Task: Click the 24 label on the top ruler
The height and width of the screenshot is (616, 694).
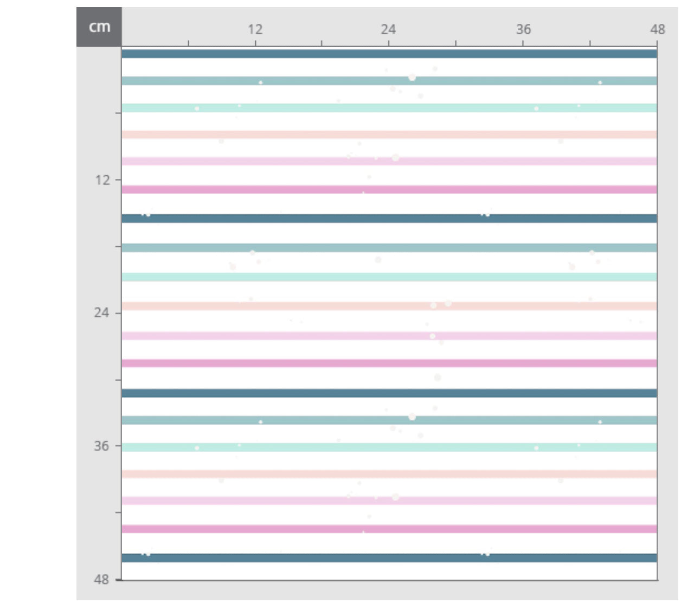Action: coord(388,29)
